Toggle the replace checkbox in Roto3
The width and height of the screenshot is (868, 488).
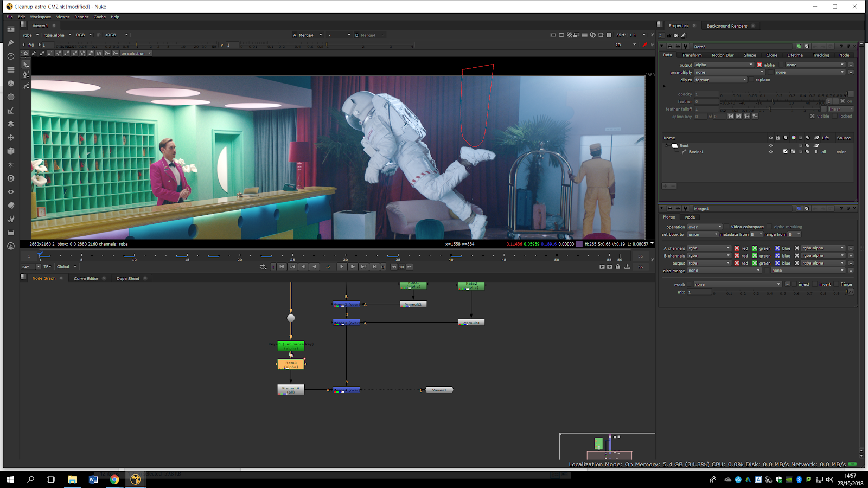751,80
